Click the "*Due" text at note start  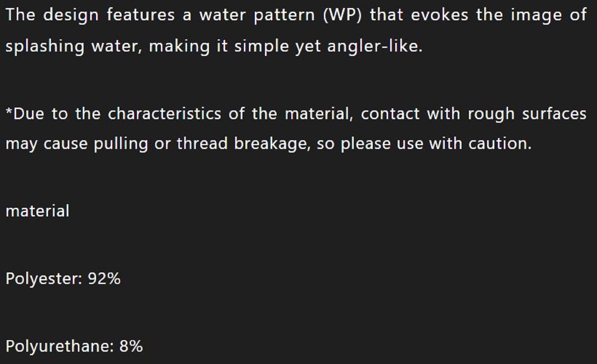25,114
